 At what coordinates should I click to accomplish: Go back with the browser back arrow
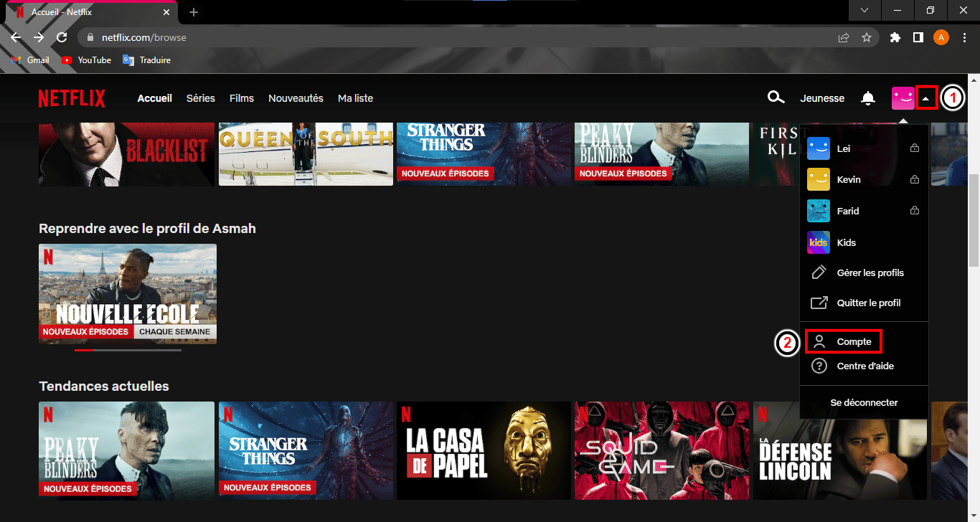16,37
